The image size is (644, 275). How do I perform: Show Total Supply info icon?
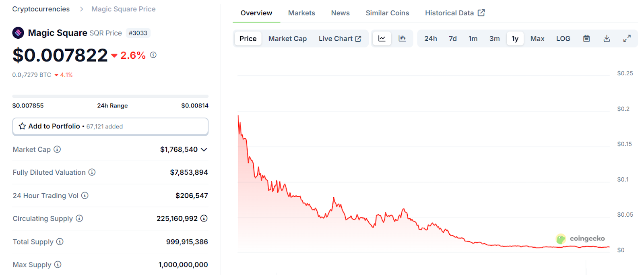(x=60, y=242)
